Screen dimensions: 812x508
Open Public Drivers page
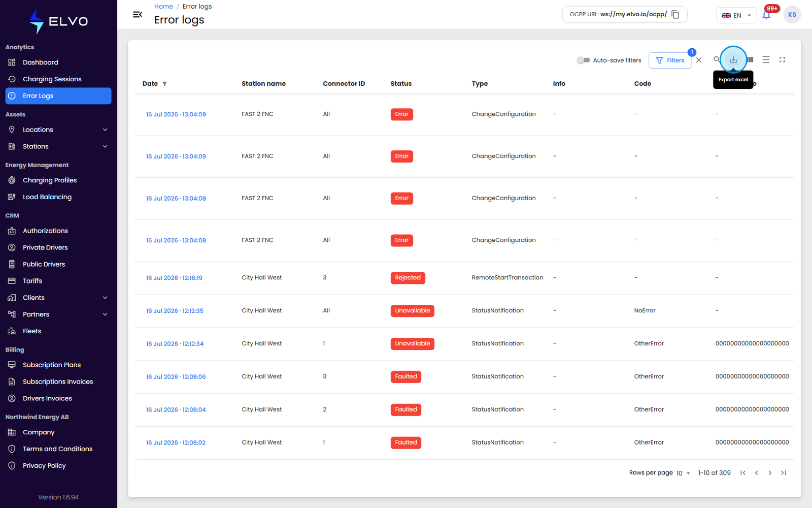click(58, 264)
